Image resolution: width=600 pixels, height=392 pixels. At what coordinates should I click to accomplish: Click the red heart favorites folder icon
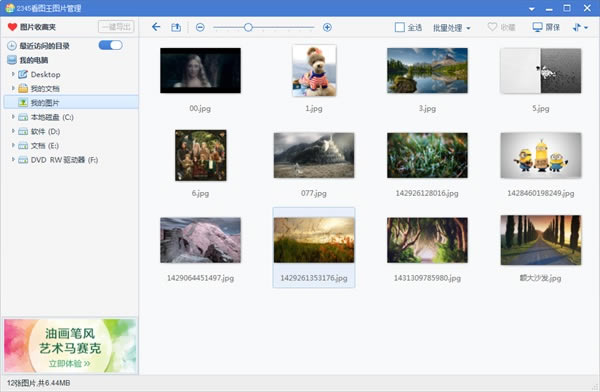tap(12, 27)
